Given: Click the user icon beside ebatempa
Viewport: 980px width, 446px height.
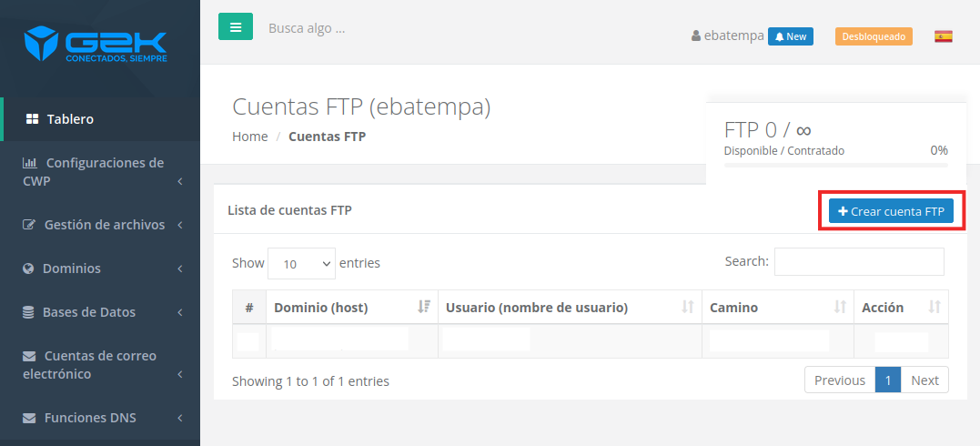Looking at the screenshot, I should pyautogui.click(x=695, y=36).
